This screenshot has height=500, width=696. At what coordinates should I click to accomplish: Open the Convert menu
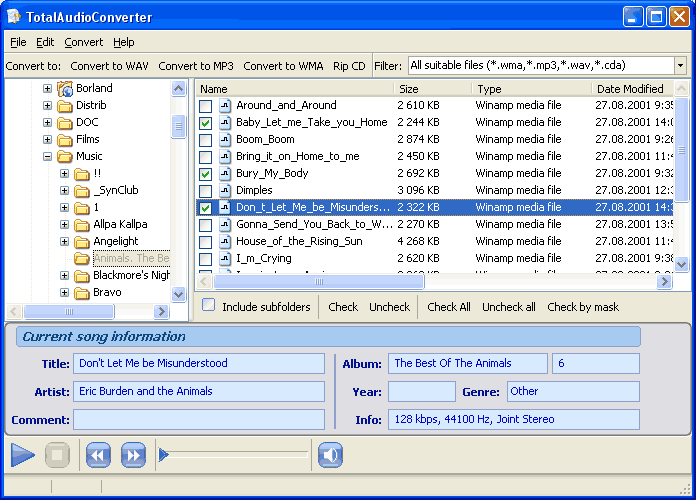84,43
